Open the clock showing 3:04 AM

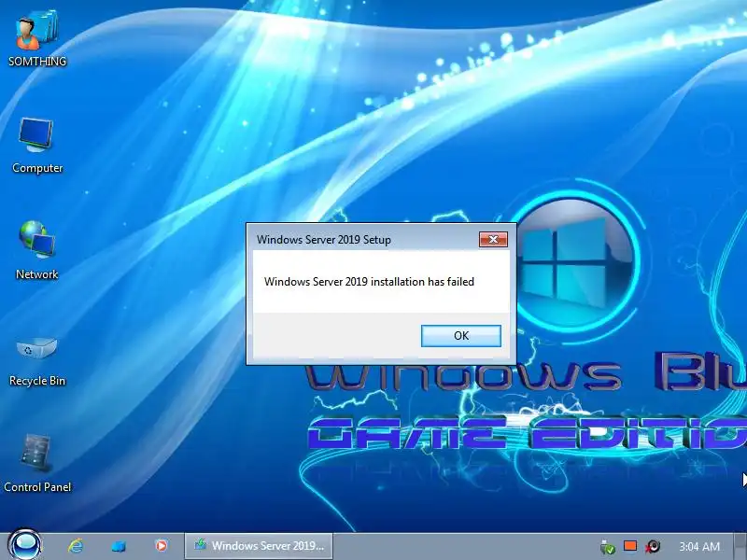(x=699, y=546)
